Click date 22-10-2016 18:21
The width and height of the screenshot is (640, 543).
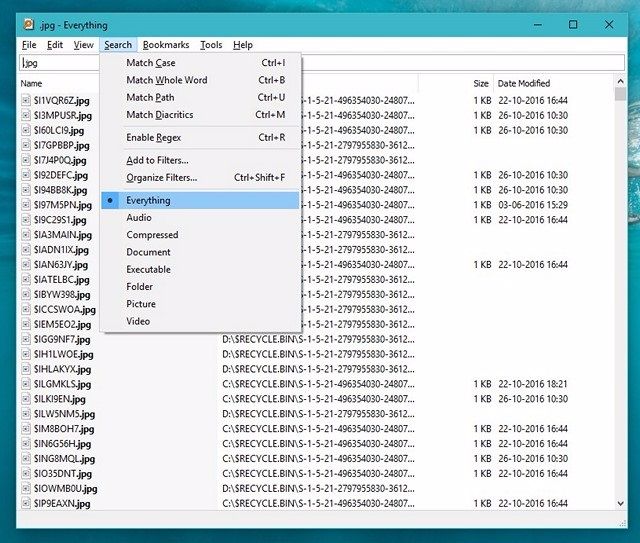coord(533,384)
